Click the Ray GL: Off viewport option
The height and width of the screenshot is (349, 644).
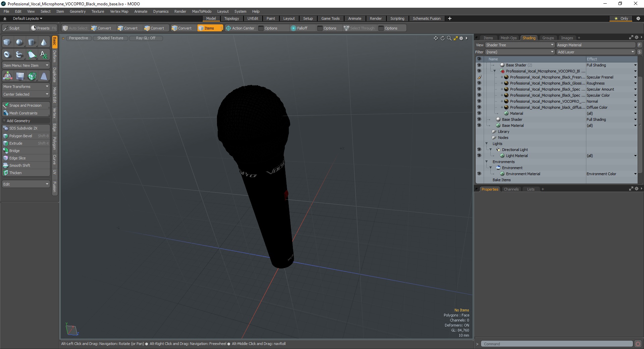[146, 38]
